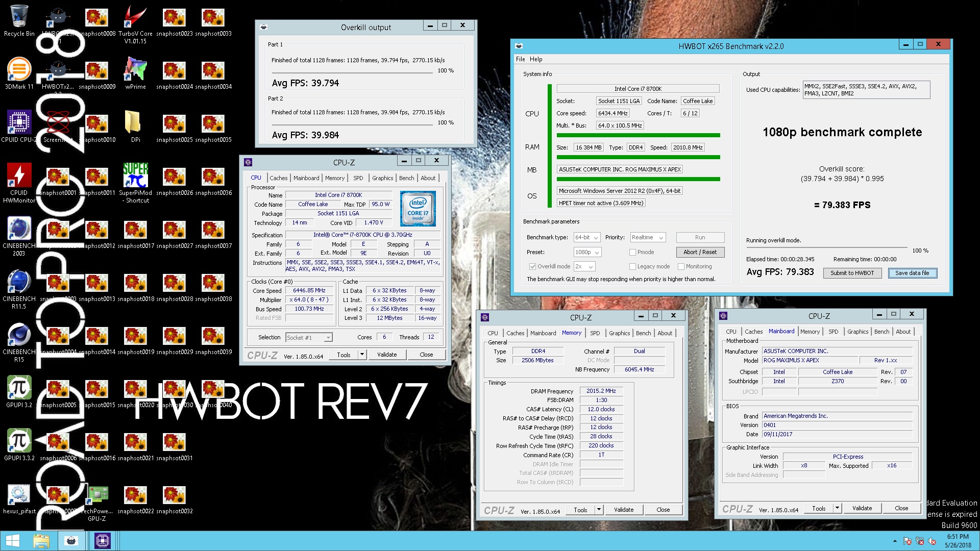Click Tools button in CPU-Z Mainboard window
The width and height of the screenshot is (980, 551).
[819, 508]
